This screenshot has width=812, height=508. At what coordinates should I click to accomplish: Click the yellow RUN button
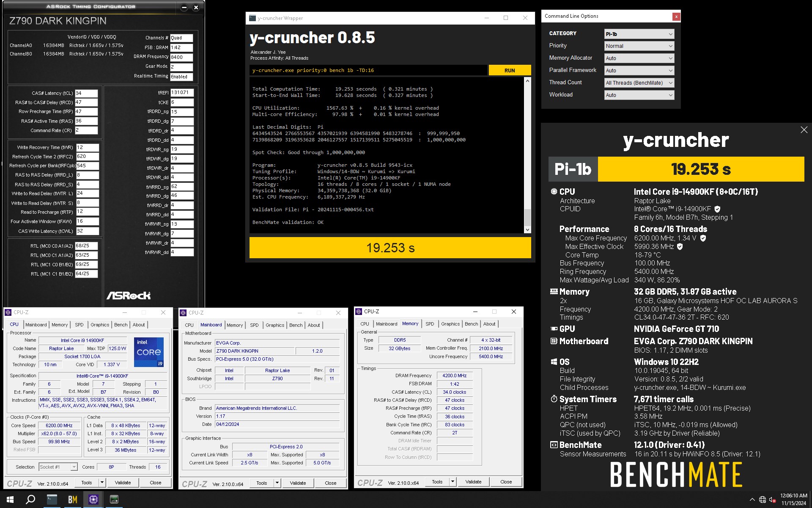coord(510,70)
